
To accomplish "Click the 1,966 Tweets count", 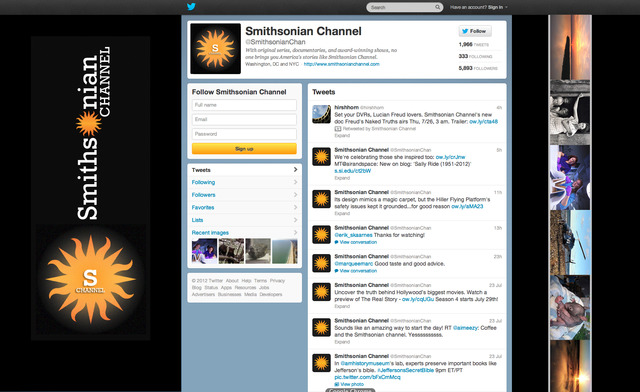I will pyautogui.click(x=473, y=45).
